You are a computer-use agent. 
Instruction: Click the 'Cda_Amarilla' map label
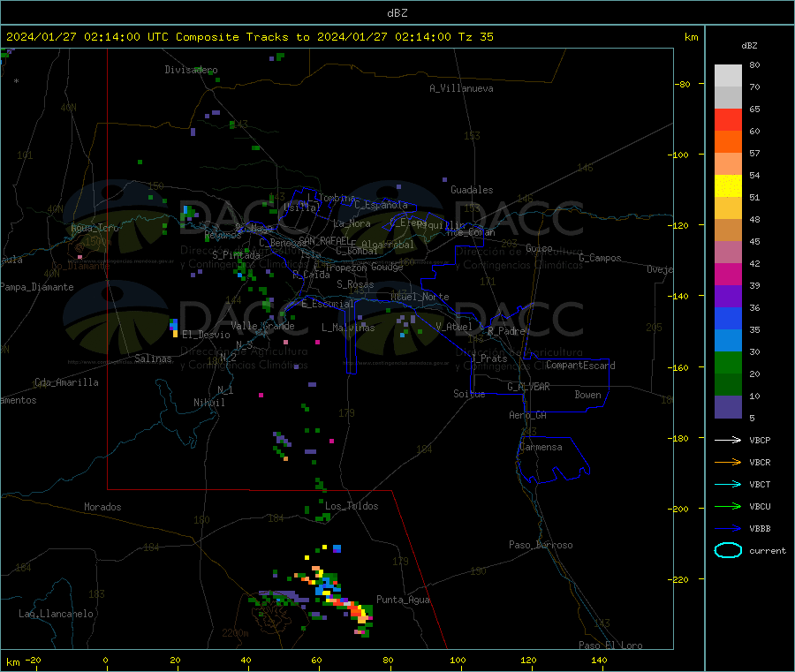point(66,382)
